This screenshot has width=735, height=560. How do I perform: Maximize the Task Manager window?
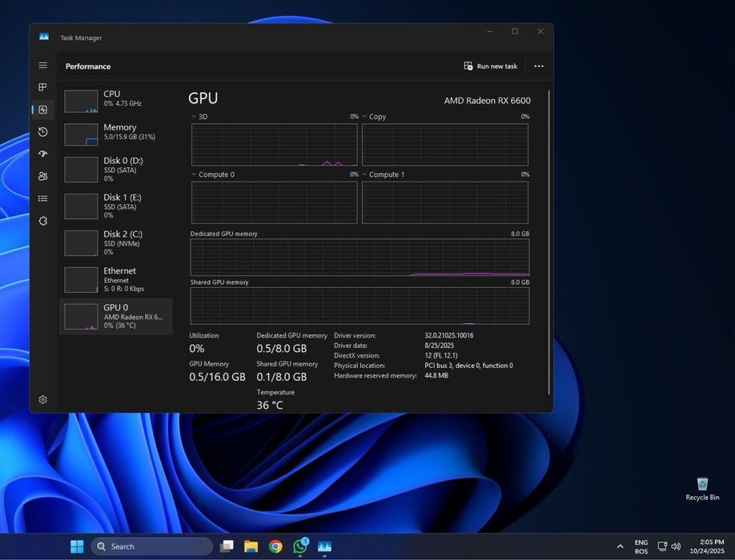tap(515, 31)
